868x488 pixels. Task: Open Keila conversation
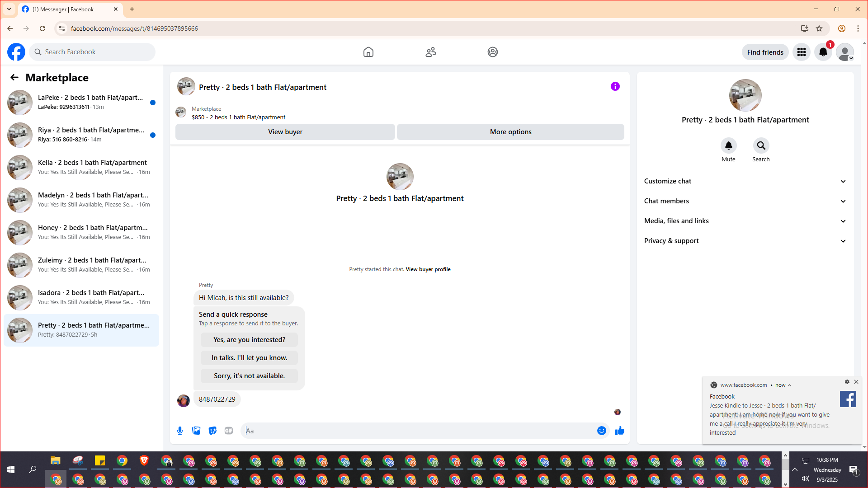[x=81, y=168]
